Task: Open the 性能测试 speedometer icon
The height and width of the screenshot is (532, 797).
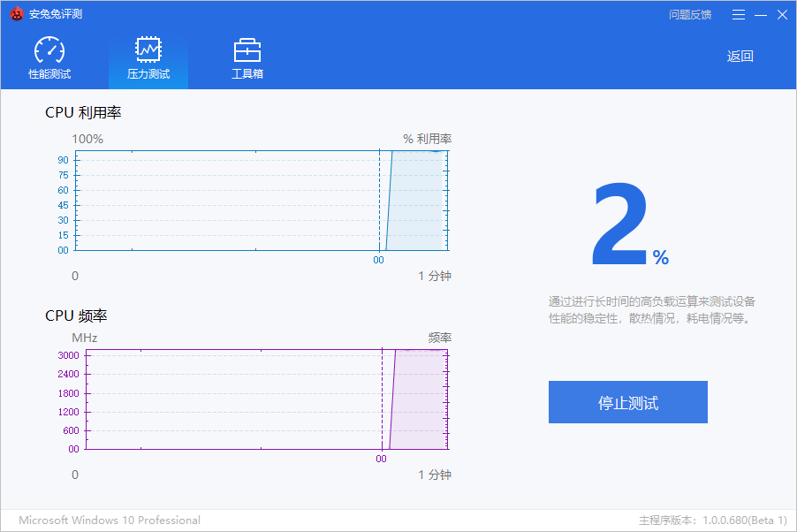Action: [x=49, y=50]
